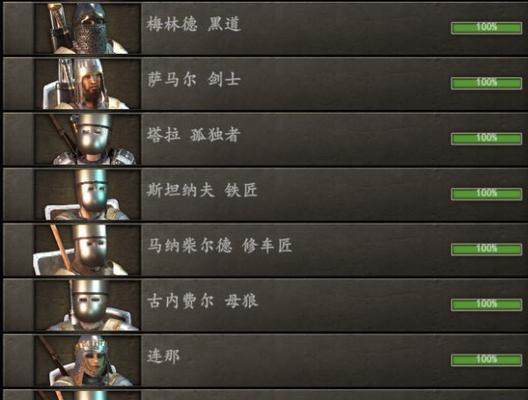Click the name 斯坦纳夫 铁匠
528x400 pixels.
click(x=202, y=191)
